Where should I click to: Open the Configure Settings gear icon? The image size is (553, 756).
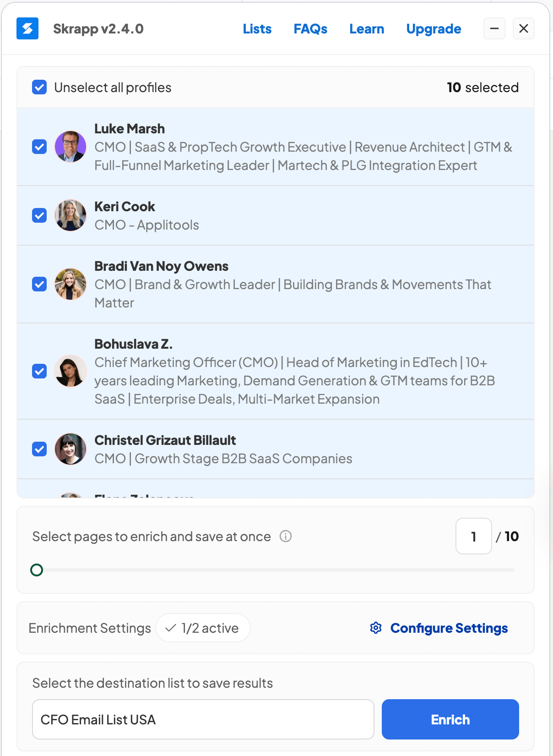point(375,628)
